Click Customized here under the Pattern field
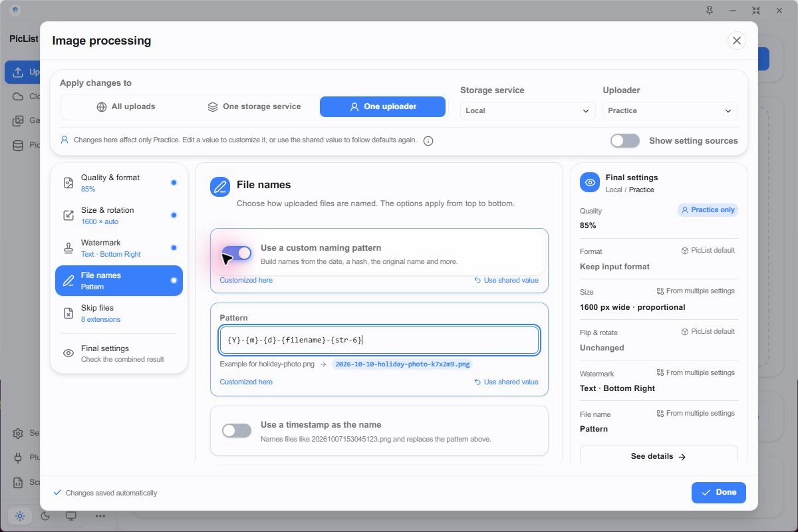Screen dimensions: 798x532 tap(246, 382)
